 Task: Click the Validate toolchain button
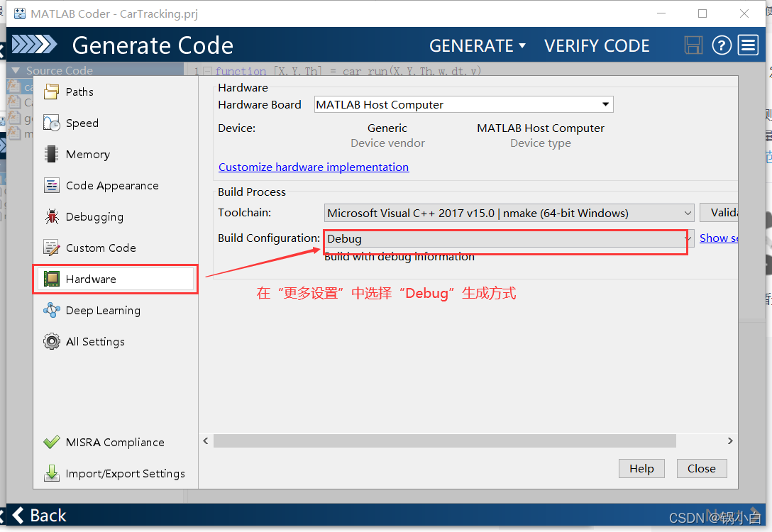pyautogui.click(x=719, y=213)
